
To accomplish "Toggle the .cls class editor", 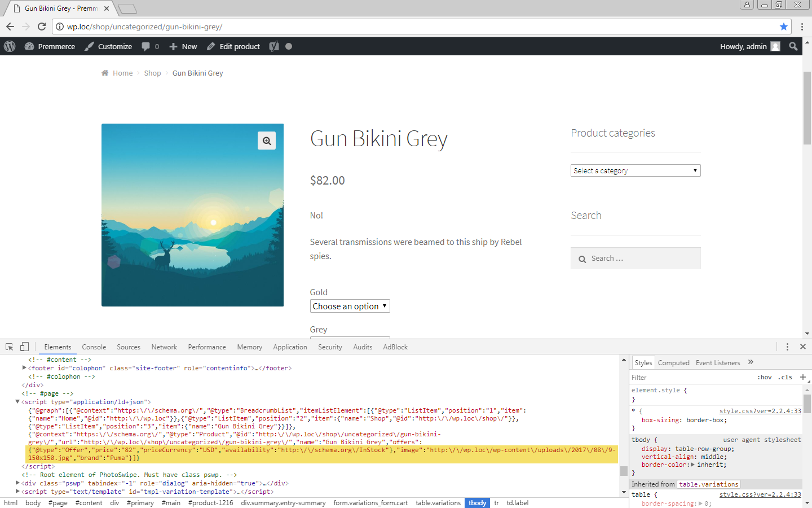I will pyautogui.click(x=785, y=377).
